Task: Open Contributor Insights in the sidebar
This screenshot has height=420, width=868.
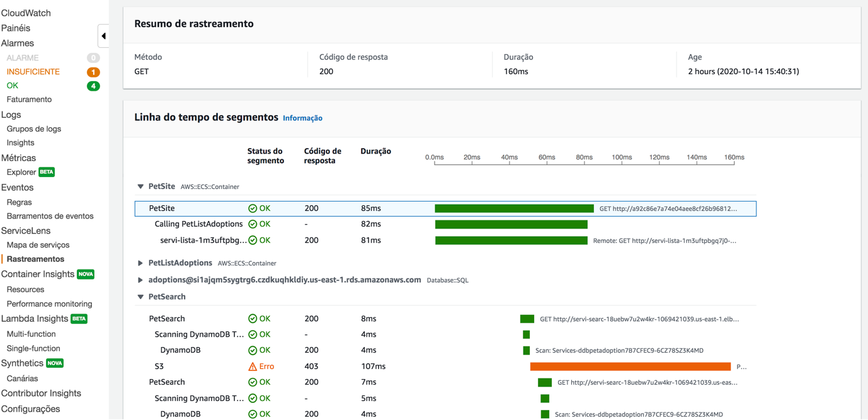Action: (41, 393)
